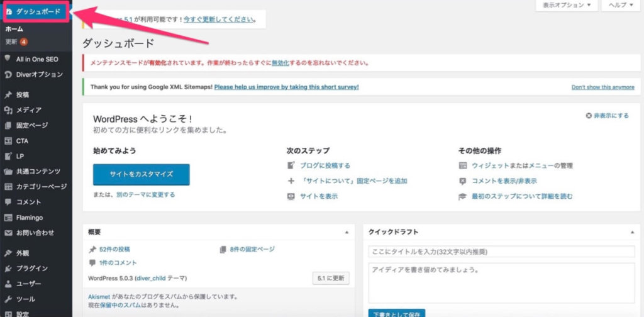Click the 8件の固定ページ link
The image size is (644, 317).
tap(252, 249)
